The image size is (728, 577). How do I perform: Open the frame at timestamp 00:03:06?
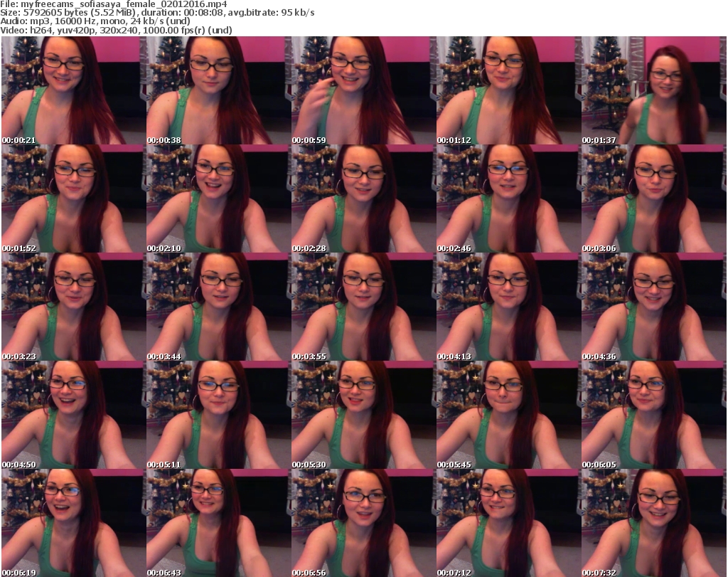(x=654, y=198)
